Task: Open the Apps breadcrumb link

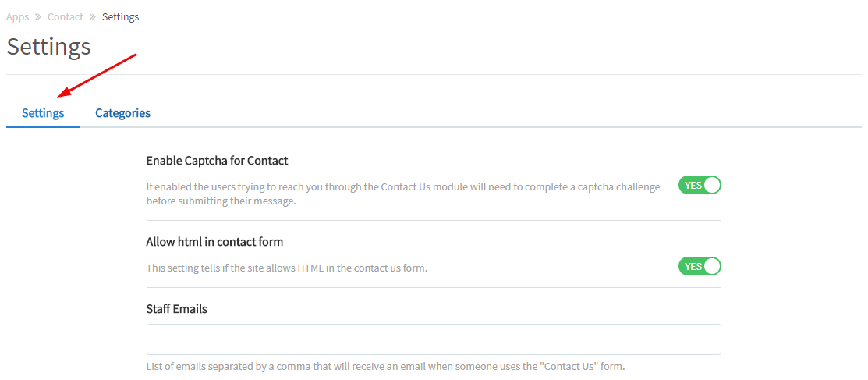Action: tap(17, 16)
